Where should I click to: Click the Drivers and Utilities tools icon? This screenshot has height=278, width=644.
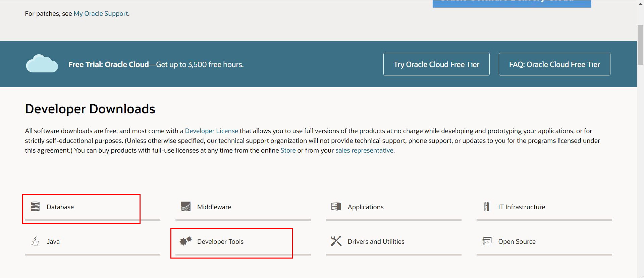click(336, 241)
